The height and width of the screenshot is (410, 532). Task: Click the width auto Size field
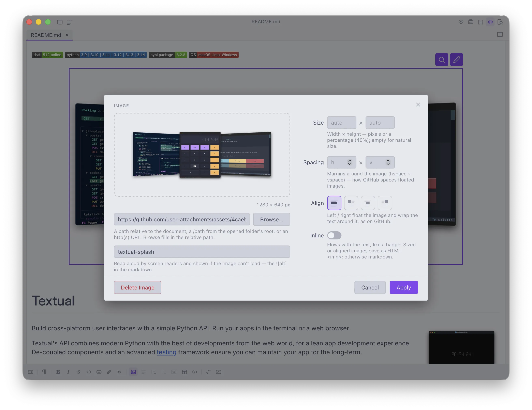(x=341, y=123)
